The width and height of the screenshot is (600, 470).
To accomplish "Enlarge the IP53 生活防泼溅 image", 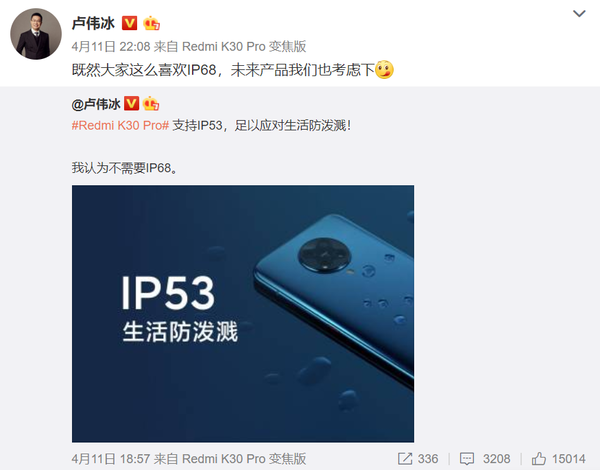I will coord(243,314).
